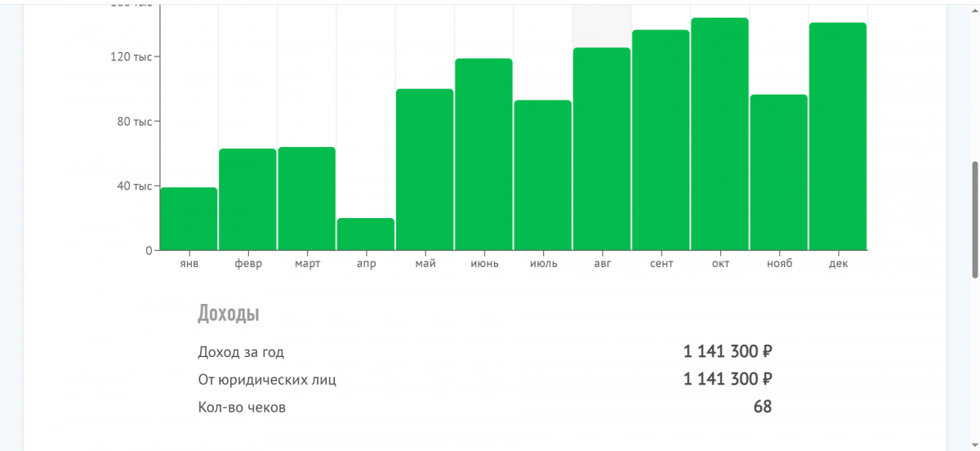The image size is (980, 451).
Task: Click the '120 тыс' y-axis label
Action: click(x=131, y=56)
